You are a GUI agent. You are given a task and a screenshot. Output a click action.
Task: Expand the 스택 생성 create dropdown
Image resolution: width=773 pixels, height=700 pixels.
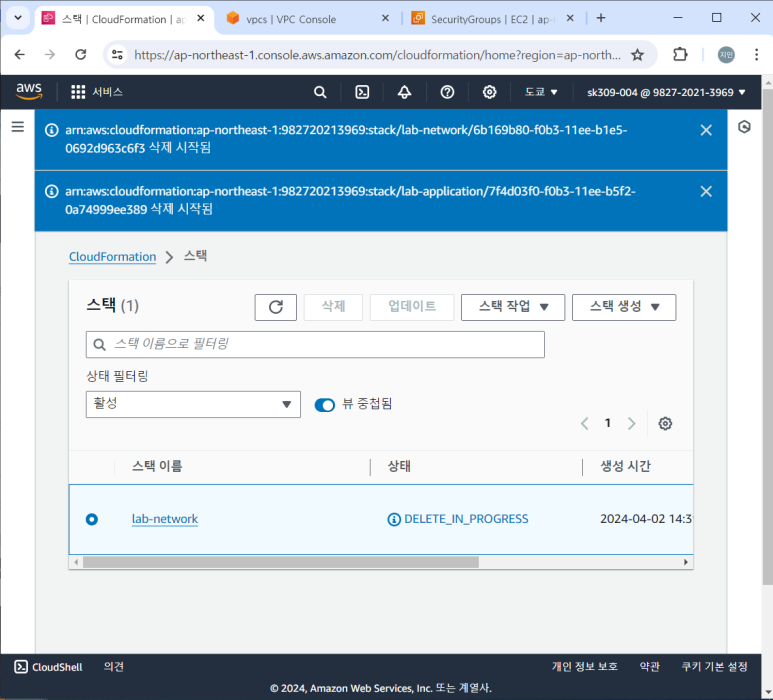624,307
